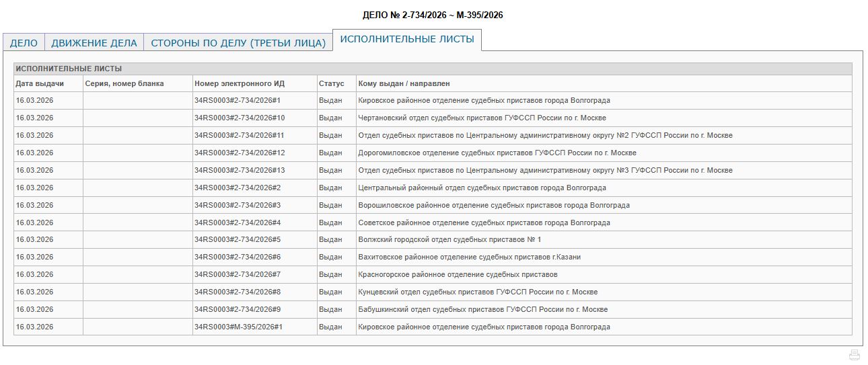Click Чертановский отдел судебных приставов entry
This screenshot has width=868, height=365.
click(482, 118)
